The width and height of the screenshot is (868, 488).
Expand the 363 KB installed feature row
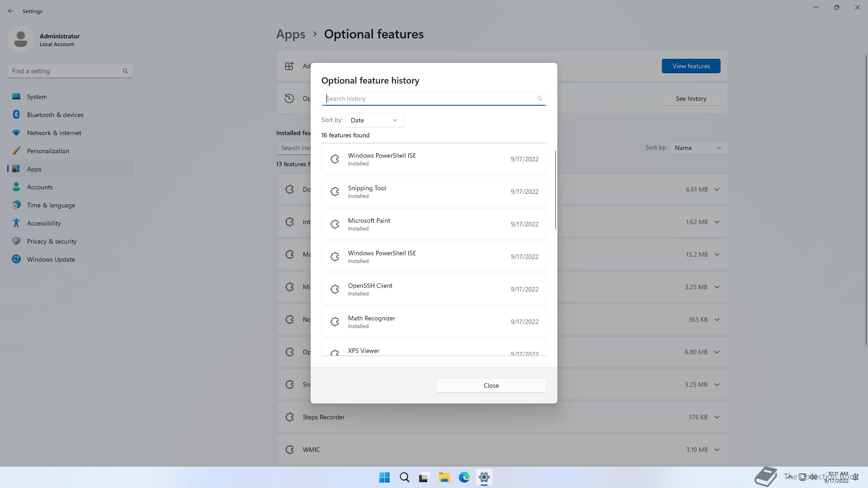pyautogui.click(x=717, y=319)
